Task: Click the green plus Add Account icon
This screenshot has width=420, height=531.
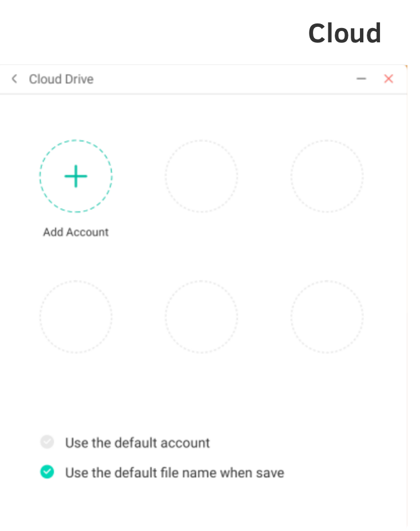Action: click(76, 176)
